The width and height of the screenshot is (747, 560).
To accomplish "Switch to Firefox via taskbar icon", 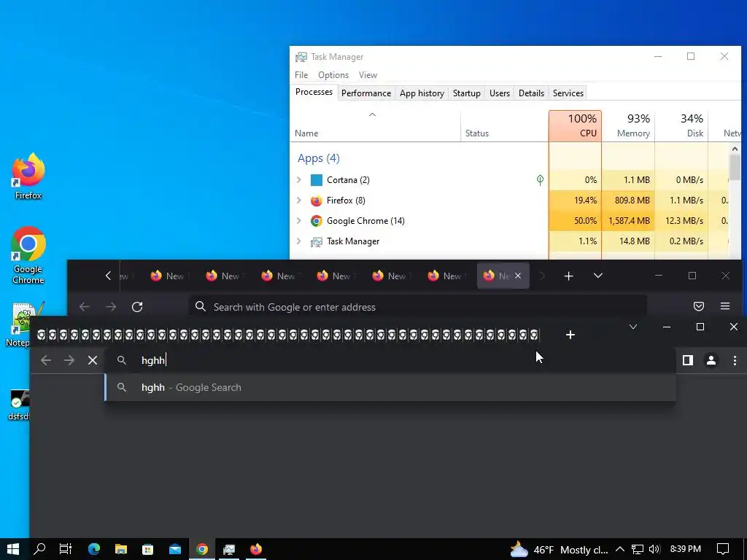I will click(256, 549).
